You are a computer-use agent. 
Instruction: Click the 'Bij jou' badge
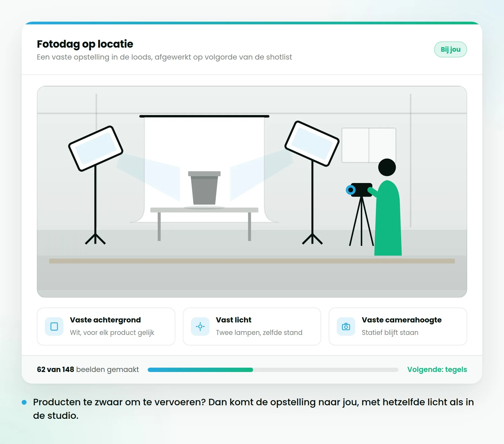450,49
